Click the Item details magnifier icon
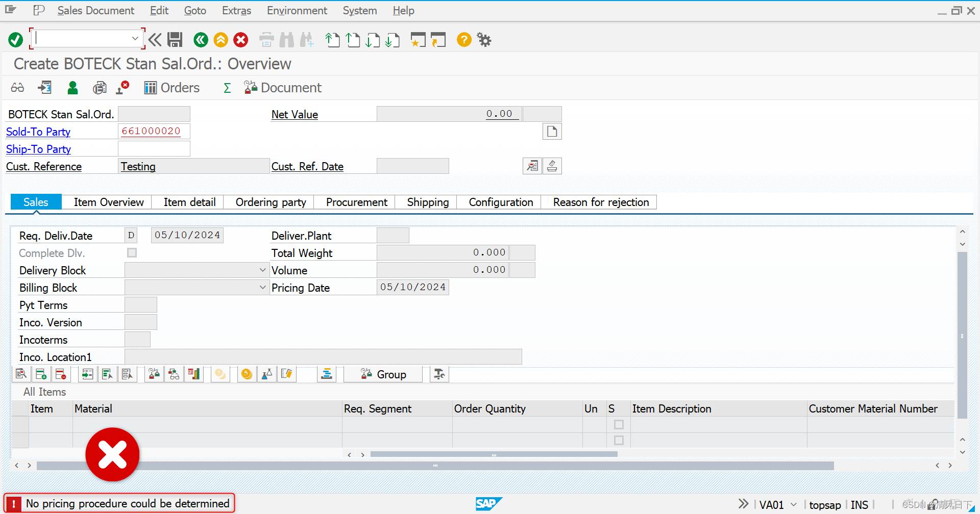This screenshot has width=980, height=514. pyautogui.click(x=21, y=374)
